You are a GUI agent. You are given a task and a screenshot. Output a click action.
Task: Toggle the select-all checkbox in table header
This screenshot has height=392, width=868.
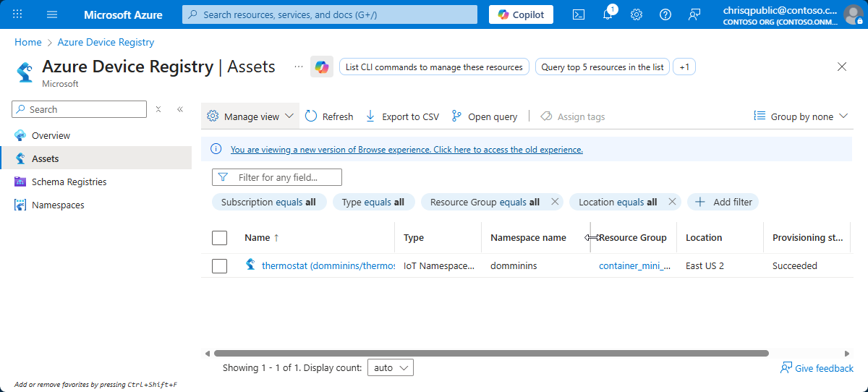click(220, 237)
